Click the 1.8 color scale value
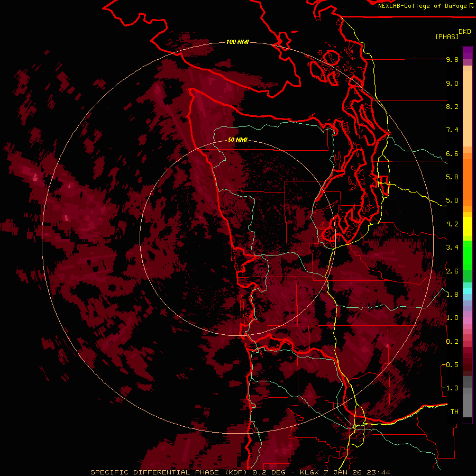Image resolution: width=476 pixels, height=476 pixels. (x=452, y=295)
